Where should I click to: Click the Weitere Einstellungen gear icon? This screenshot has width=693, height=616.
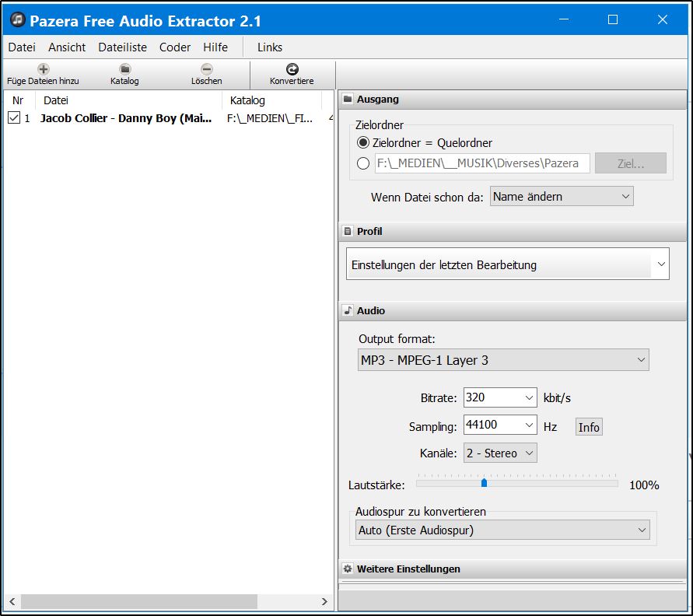coord(348,569)
